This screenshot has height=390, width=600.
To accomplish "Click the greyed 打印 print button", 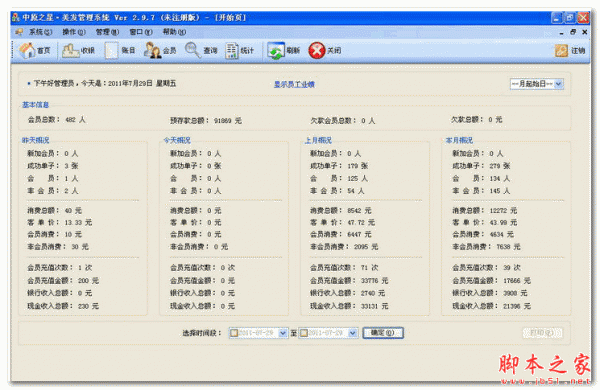I will tap(542, 333).
